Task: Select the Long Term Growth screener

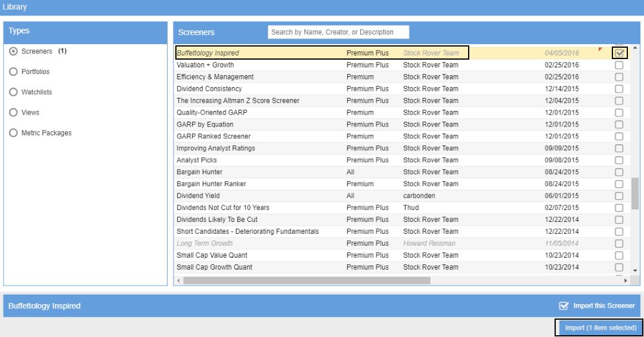Action: point(205,244)
